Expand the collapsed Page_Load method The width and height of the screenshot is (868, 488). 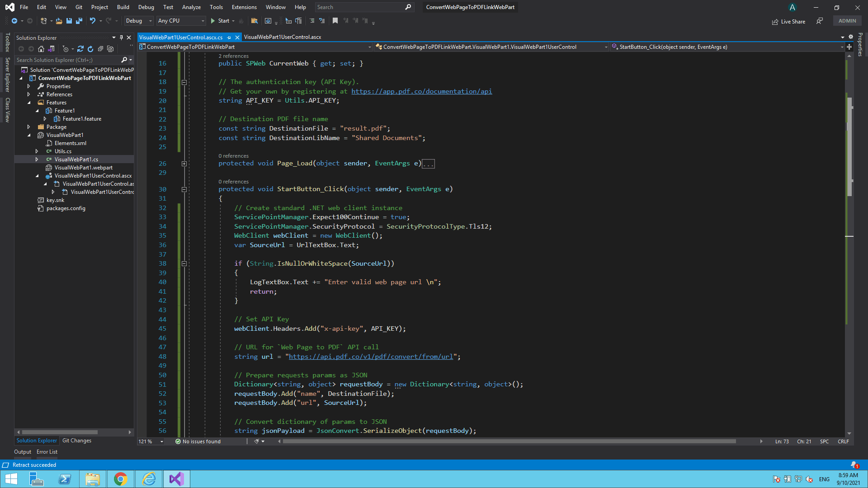pyautogui.click(x=184, y=164)
